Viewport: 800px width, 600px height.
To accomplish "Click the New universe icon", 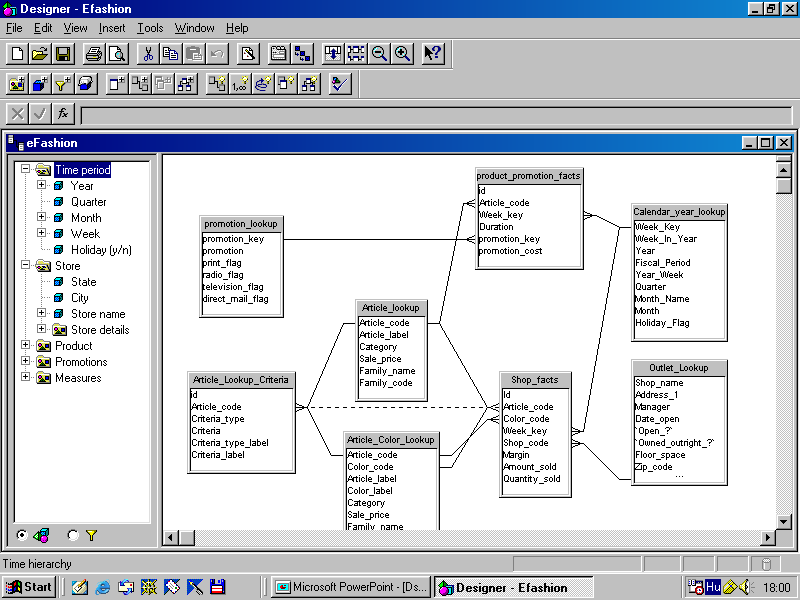I will click(x=17, y=54).
